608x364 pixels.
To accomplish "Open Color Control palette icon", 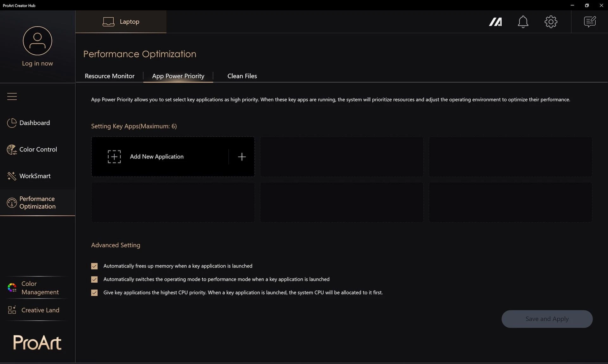I will 12,150.
